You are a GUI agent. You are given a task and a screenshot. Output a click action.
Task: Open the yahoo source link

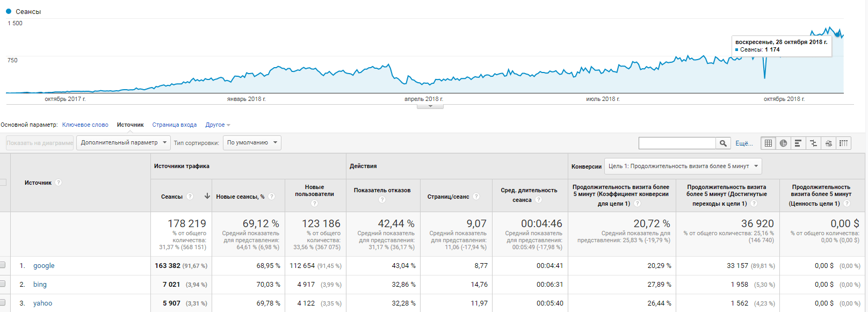pyautogui.click(x=43, y=303)
